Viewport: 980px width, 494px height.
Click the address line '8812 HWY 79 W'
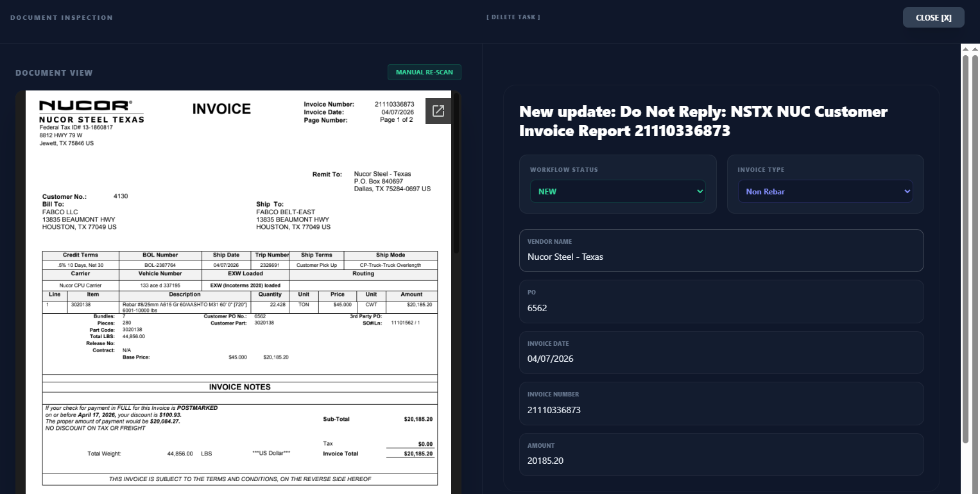pos(61,135)
